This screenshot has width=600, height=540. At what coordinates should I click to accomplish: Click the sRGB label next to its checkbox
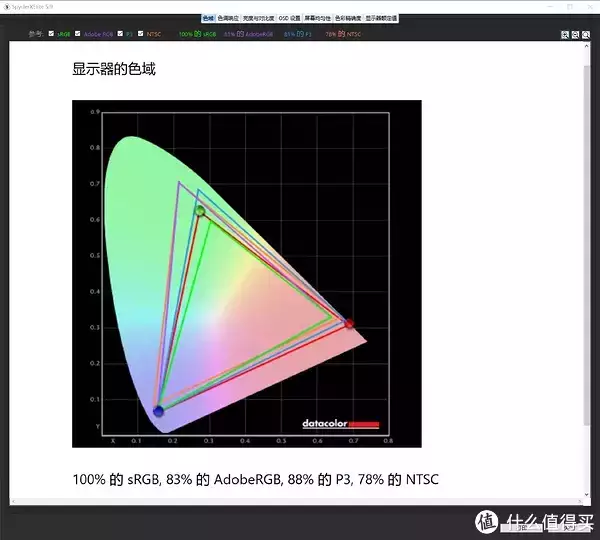(x=64, y=34)
